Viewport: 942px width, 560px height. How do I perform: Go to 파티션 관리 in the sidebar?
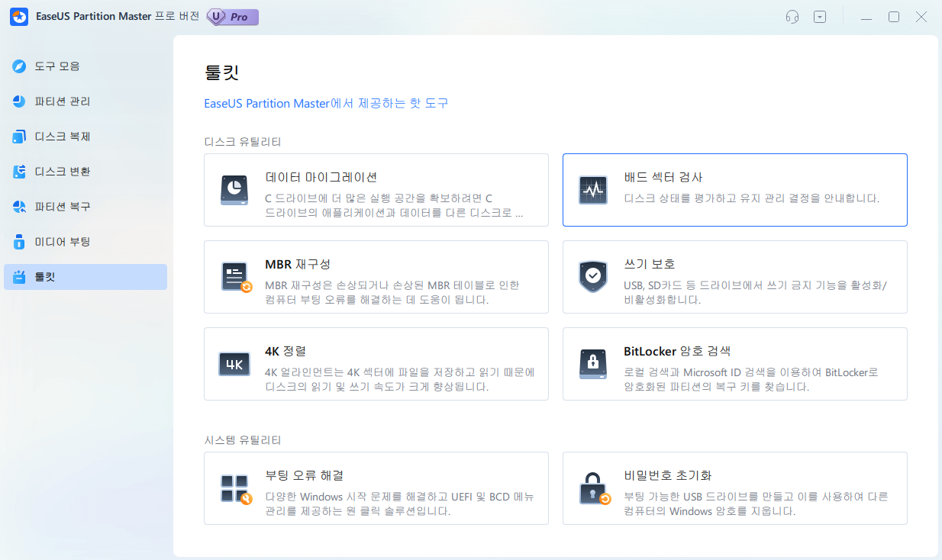coord(62,101)
